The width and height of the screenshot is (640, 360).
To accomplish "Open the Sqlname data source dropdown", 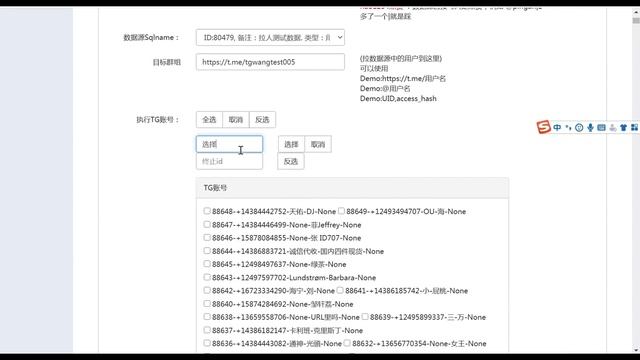I will click(x=270, y=38).
